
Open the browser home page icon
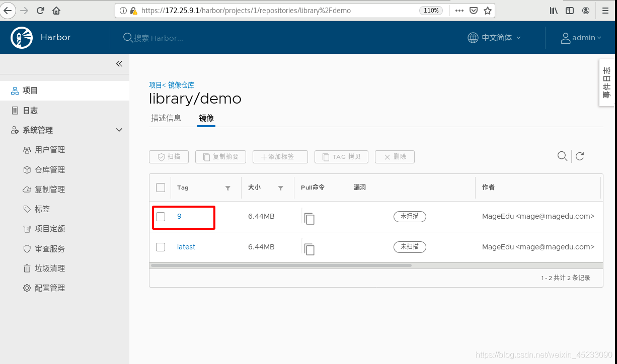click(56, 10)
